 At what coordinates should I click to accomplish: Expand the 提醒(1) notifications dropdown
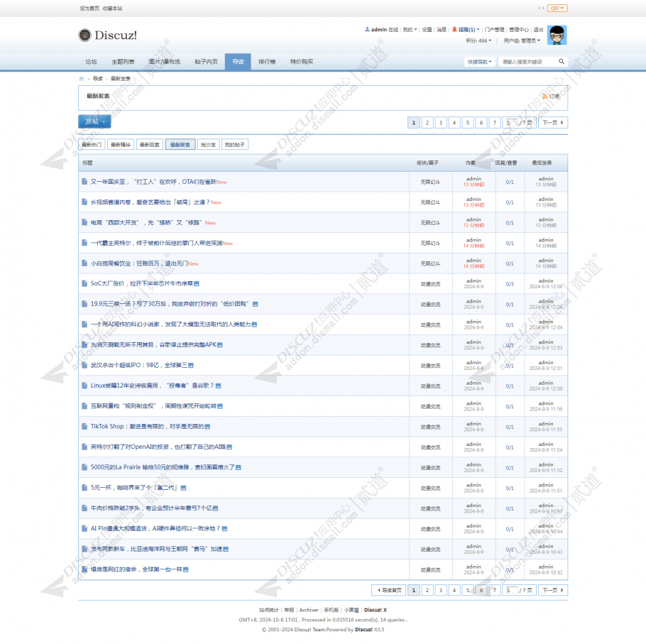(469, 29)
